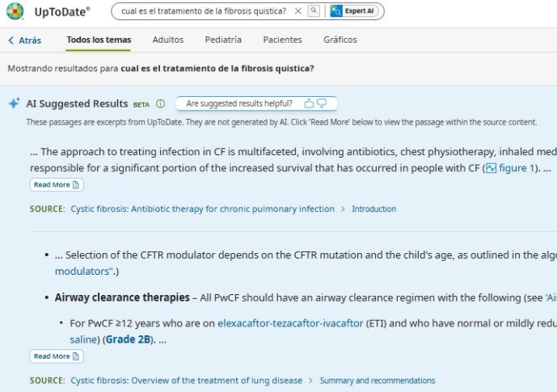
Task: Go back with Atrás
Action: [24, 40]
